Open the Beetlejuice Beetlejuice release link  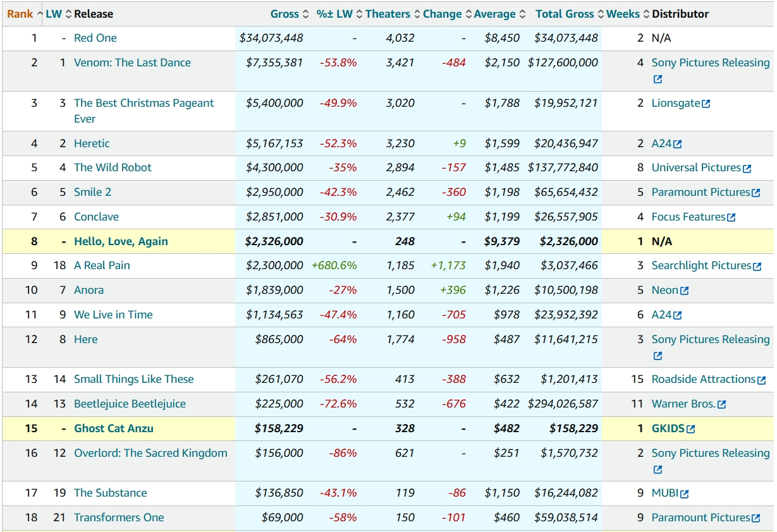[130, 404]
